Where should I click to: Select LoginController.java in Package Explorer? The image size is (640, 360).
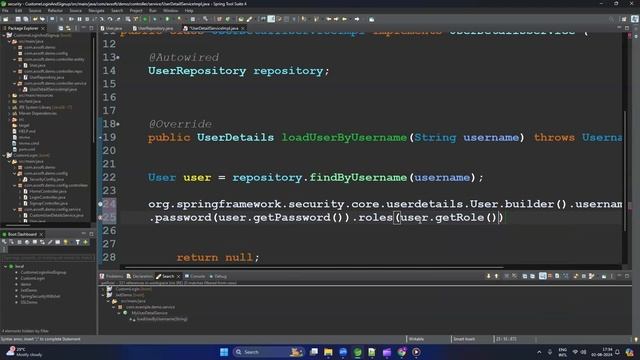pos(47,197)
